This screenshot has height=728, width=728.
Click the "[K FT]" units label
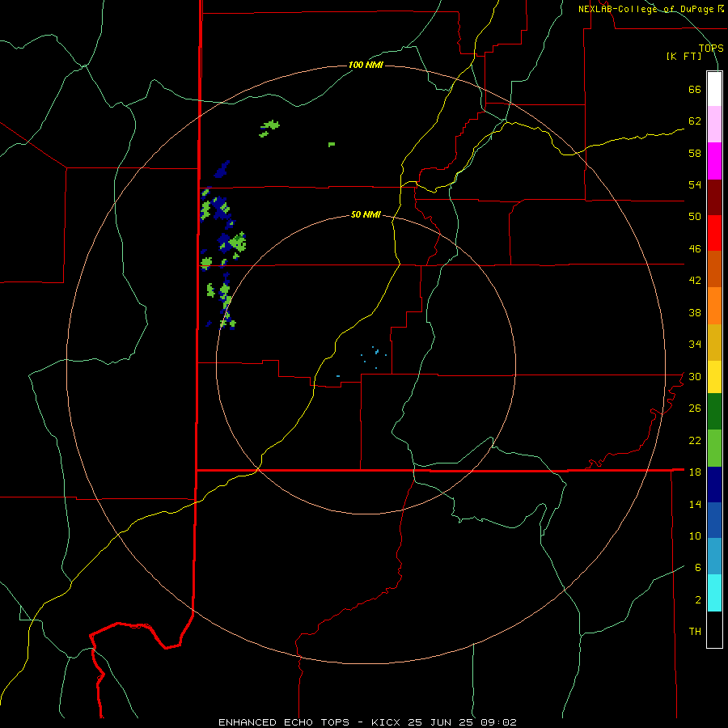coord(684,57)
